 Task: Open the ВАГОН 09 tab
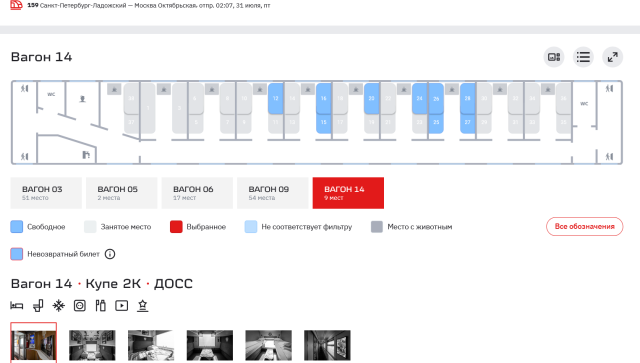click(273, 193)
